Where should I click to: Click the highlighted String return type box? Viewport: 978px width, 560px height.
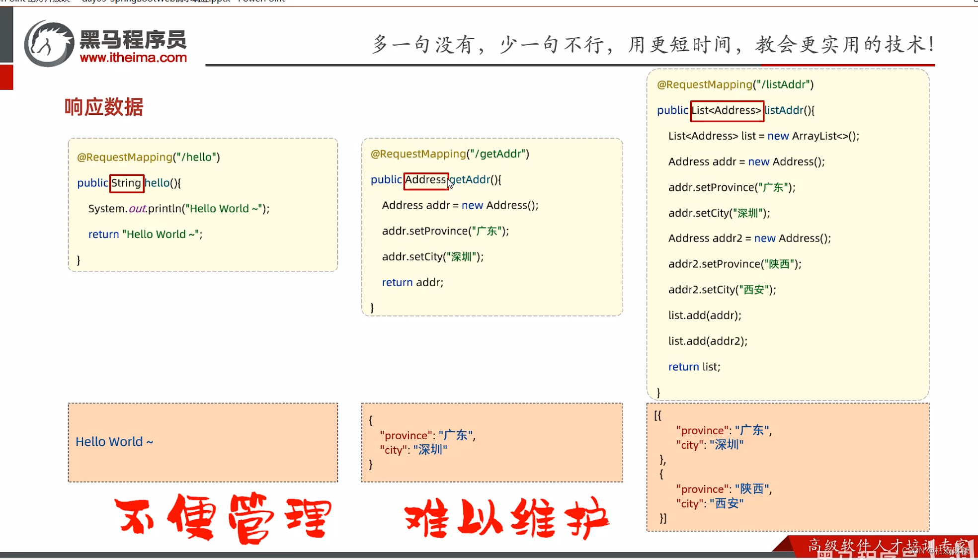(x=126, y=183)
